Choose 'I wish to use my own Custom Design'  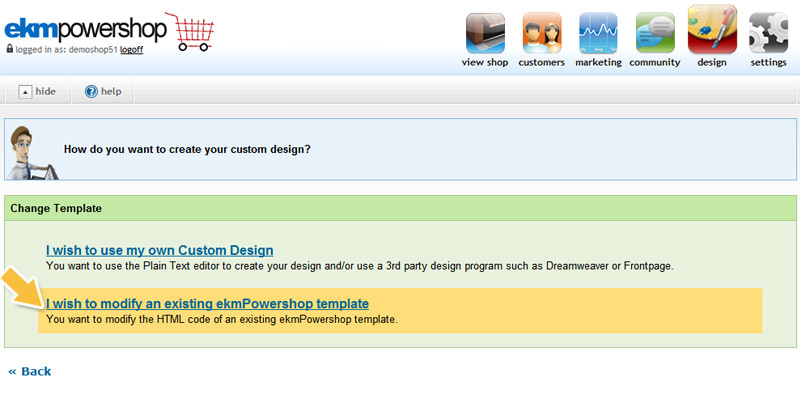159,250
